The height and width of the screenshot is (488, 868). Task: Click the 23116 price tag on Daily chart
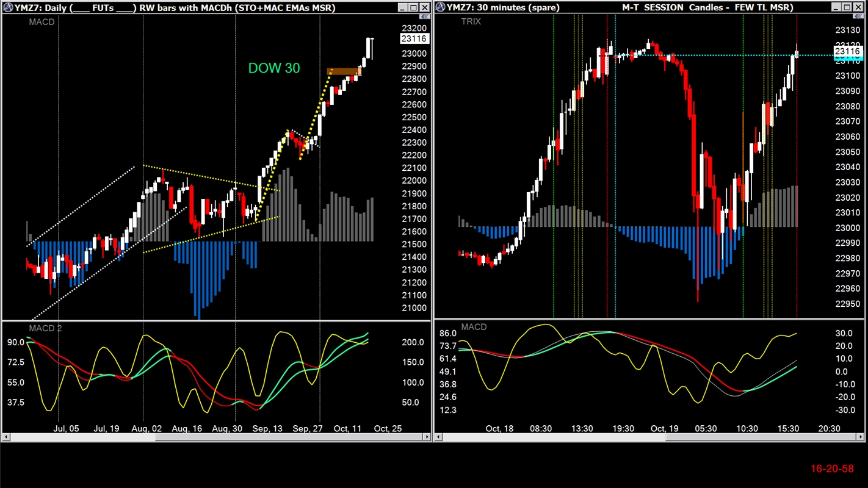click(414, 38)
